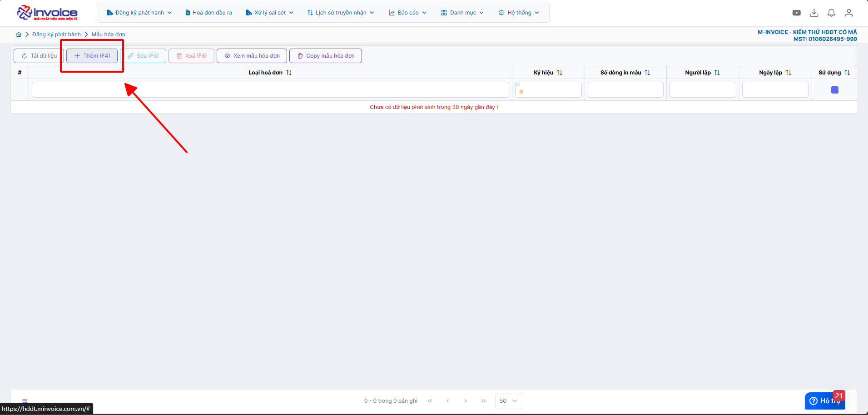
Task: Open the Báo cáo menu
Action: (x=407, y=13)
